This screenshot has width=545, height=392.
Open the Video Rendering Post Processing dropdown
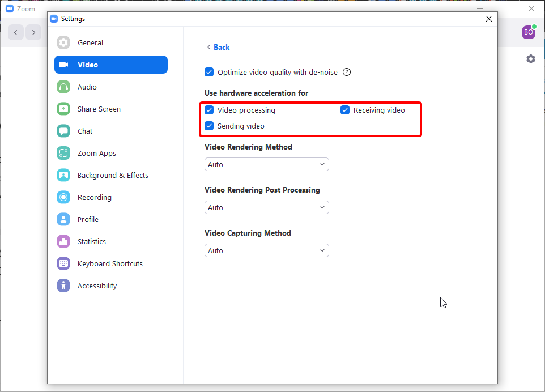pyautogui.click(x=267, y=207)
